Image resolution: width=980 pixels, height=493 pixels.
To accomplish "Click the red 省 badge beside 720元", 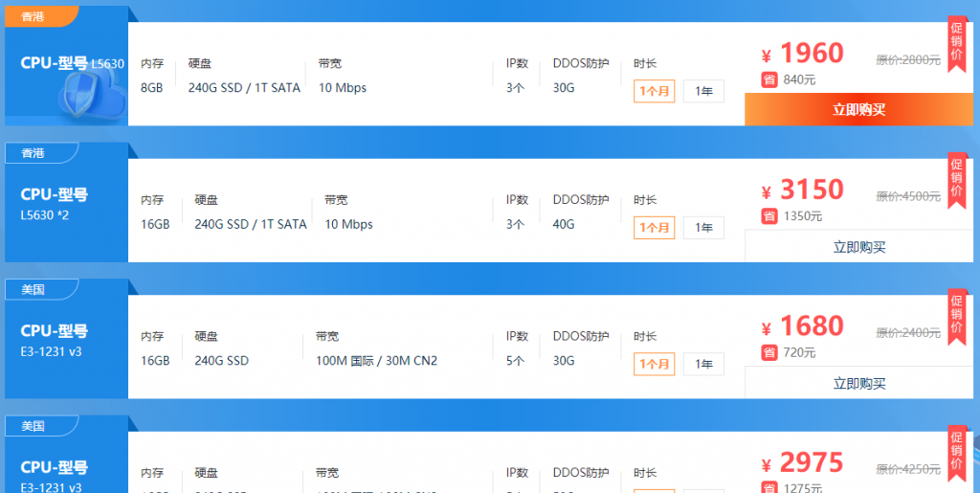I will point(768,352).
